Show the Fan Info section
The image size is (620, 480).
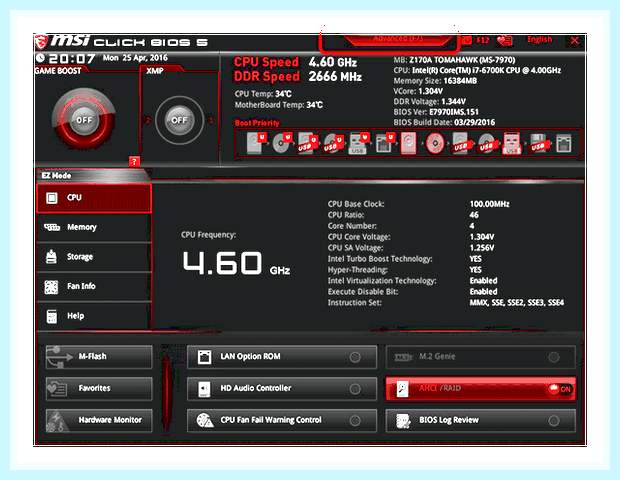[94, 286]
